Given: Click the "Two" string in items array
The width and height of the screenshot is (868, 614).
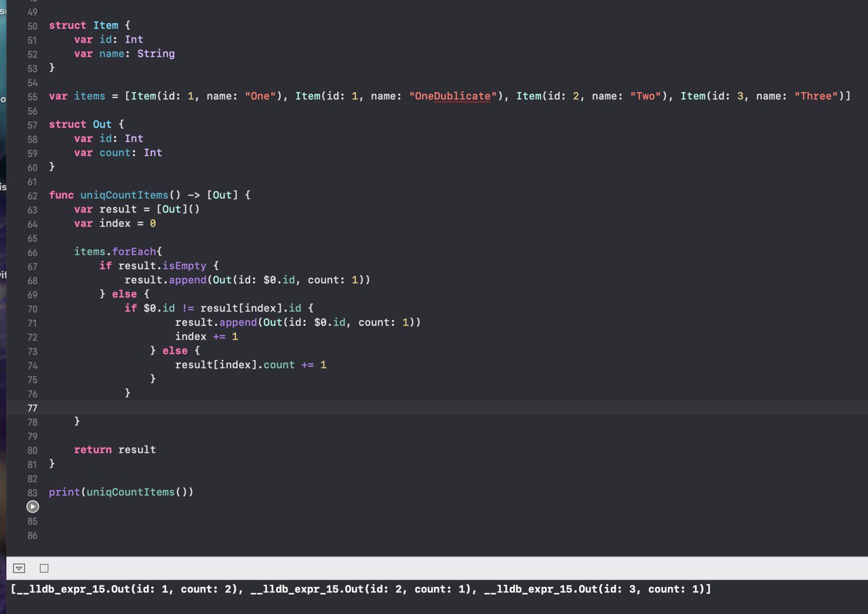Looking at the screenshot, I should point(646,96).
